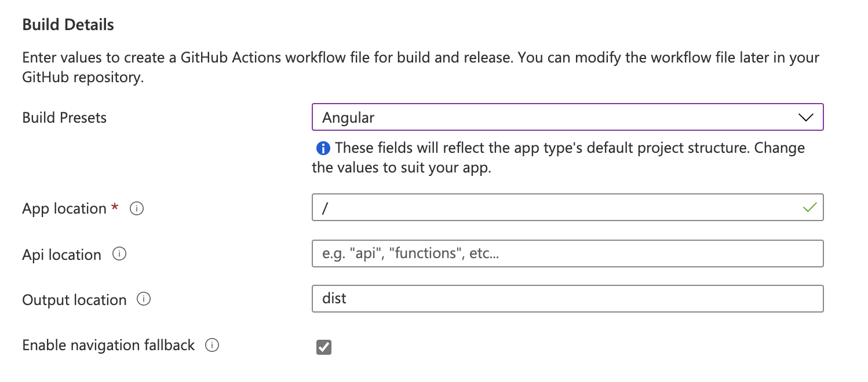868x382 pixels.
Task: Click the required field indicator icon on App location
Action: [115, 208]
